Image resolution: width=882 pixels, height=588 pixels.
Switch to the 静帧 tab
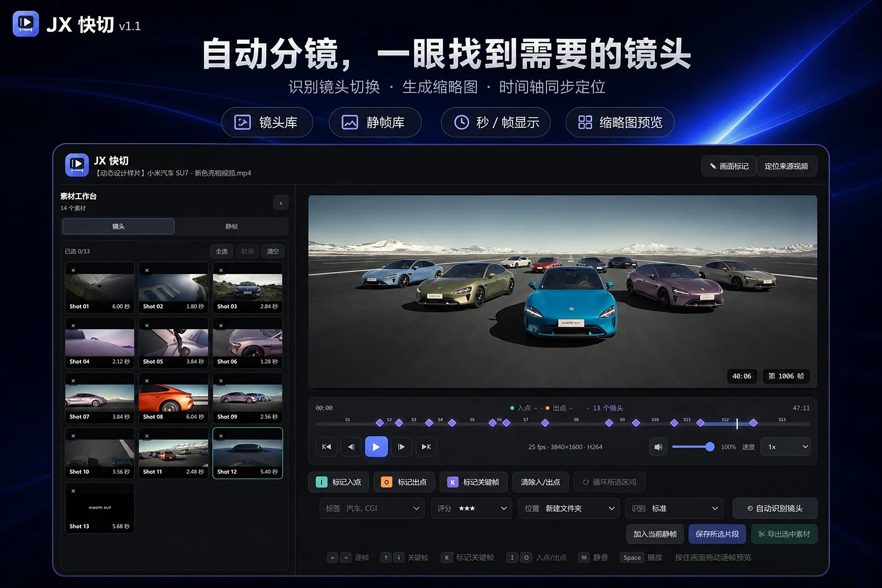click(232, 226)
